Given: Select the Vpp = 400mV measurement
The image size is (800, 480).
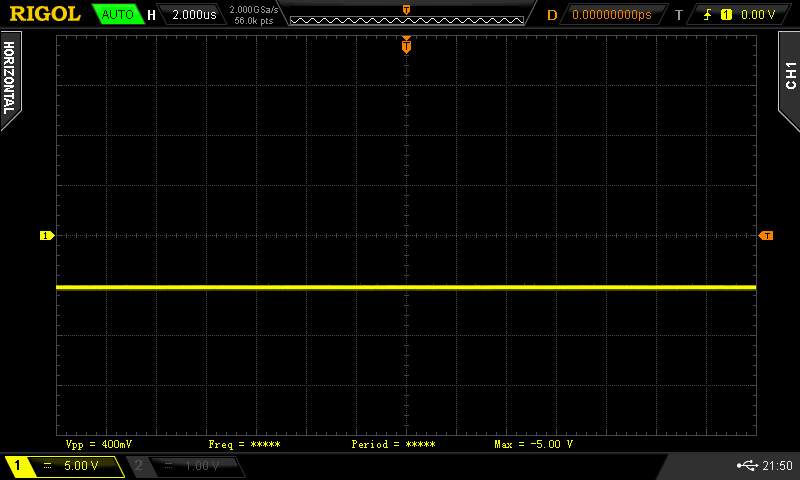Looking at the screenshot, I should [x=99, y=444].
